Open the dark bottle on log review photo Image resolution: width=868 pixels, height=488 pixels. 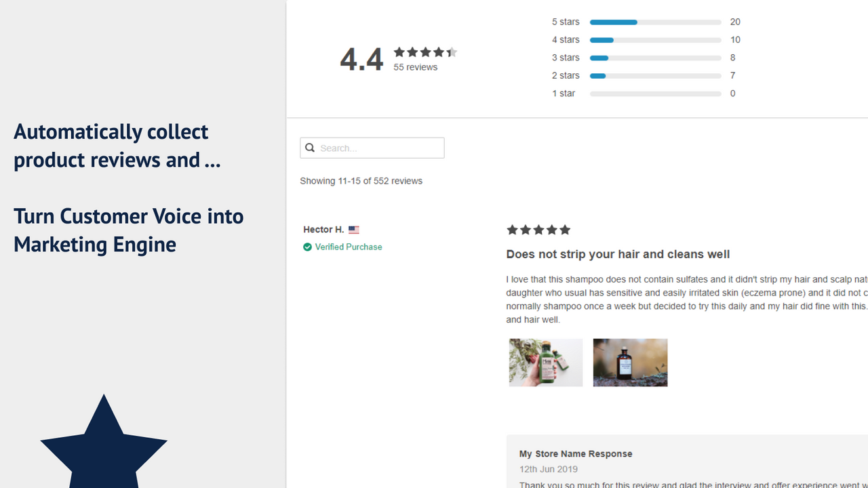630,363
